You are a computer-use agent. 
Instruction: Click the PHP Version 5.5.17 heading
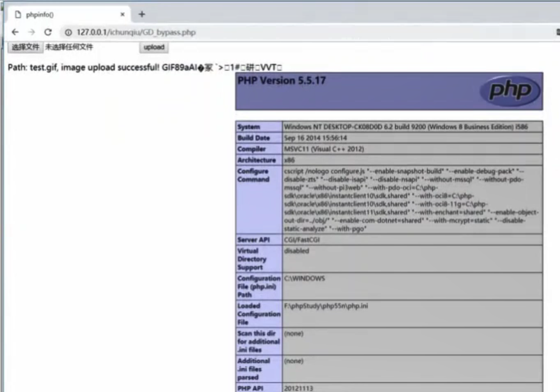click(x=282, y=80)
